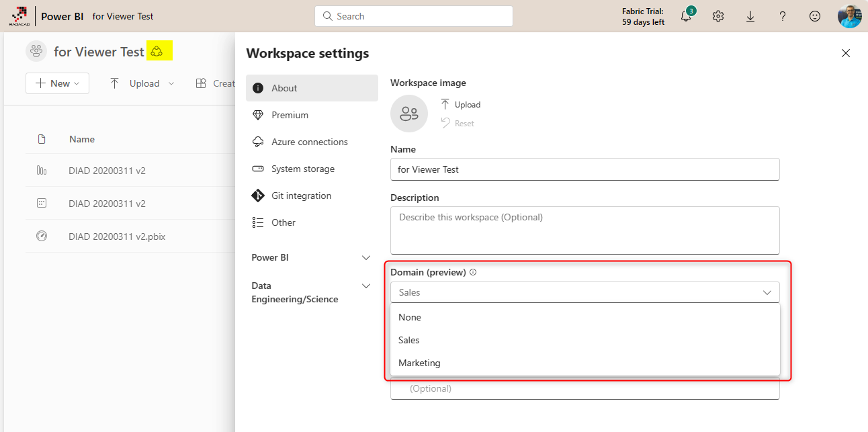Click the download arrow icon in header
The image size is (868, 432).
coord(750,17)
